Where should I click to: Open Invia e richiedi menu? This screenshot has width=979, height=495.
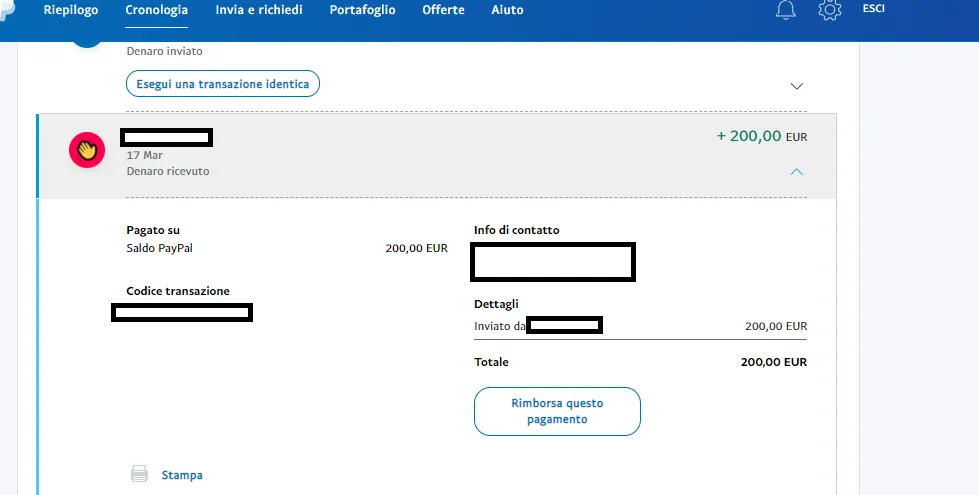(x=259, y=10)
